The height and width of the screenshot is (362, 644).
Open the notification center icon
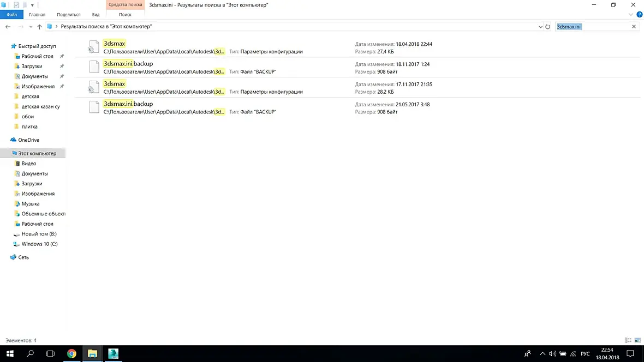(x=630, y=353)
